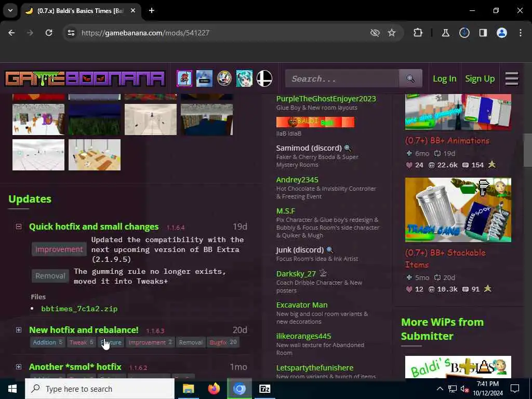Focus the GameBanana Search field

(342, 79)
